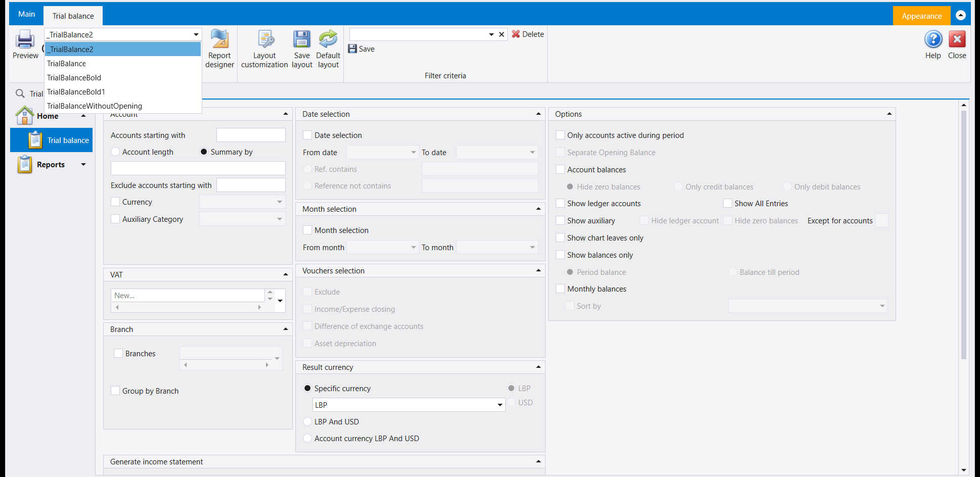
Task: Click the search magnifier icon
Action: [x=20, y=93]
